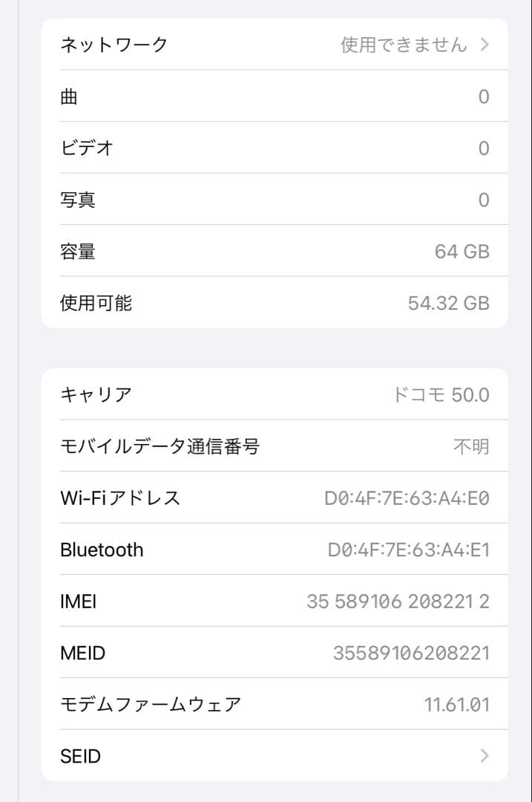Tap the 11.61.01 firmware version
The width and height of the screenshot is (532, 802).
pos(458,704)
